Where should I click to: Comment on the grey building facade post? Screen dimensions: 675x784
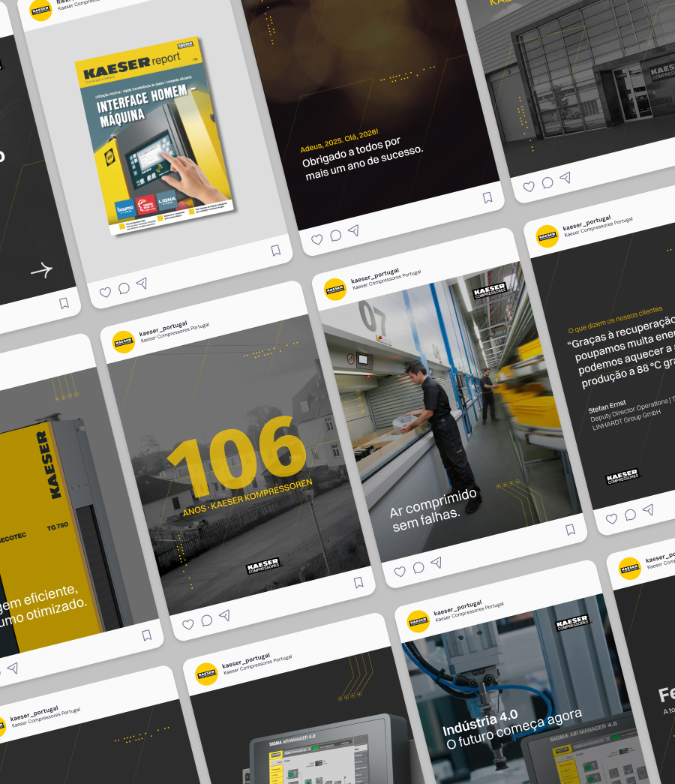547,182
